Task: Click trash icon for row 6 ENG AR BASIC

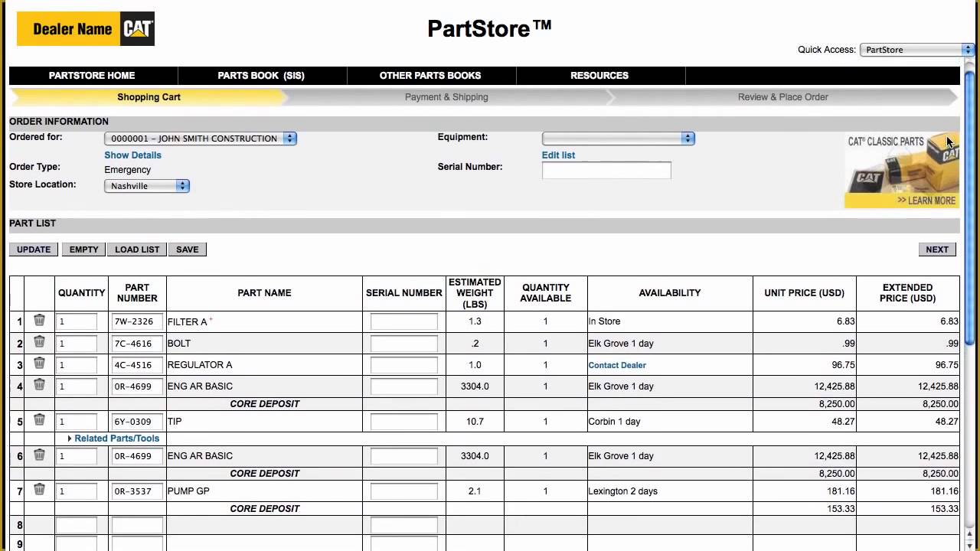Action: click(39, 455)
